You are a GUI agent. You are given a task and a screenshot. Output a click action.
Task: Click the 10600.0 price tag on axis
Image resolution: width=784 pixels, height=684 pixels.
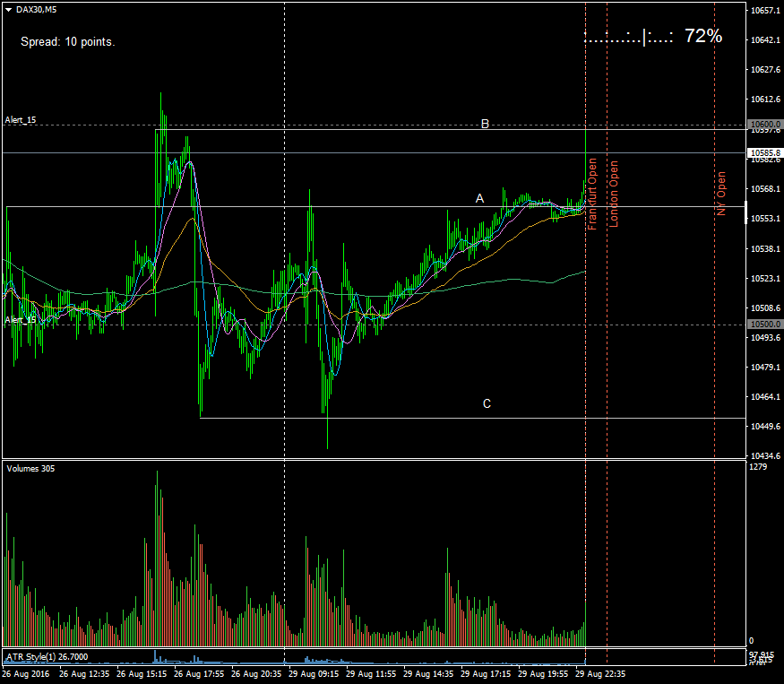[766, 125]
